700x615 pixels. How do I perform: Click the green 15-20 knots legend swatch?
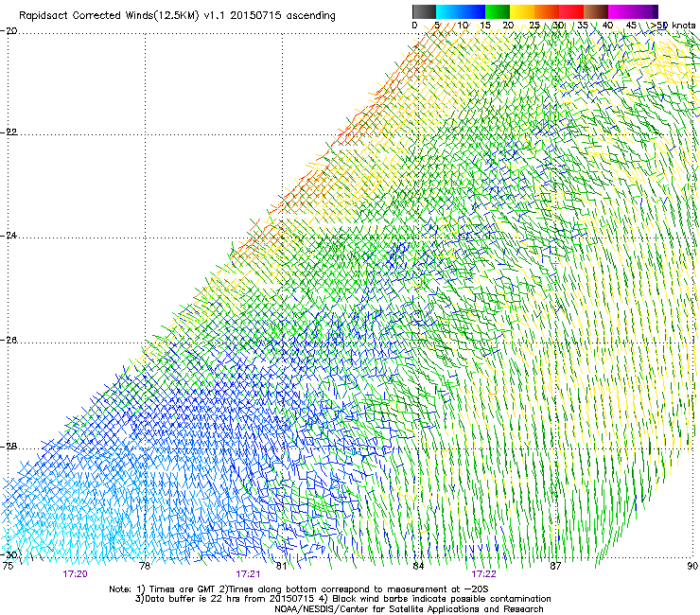498,11
